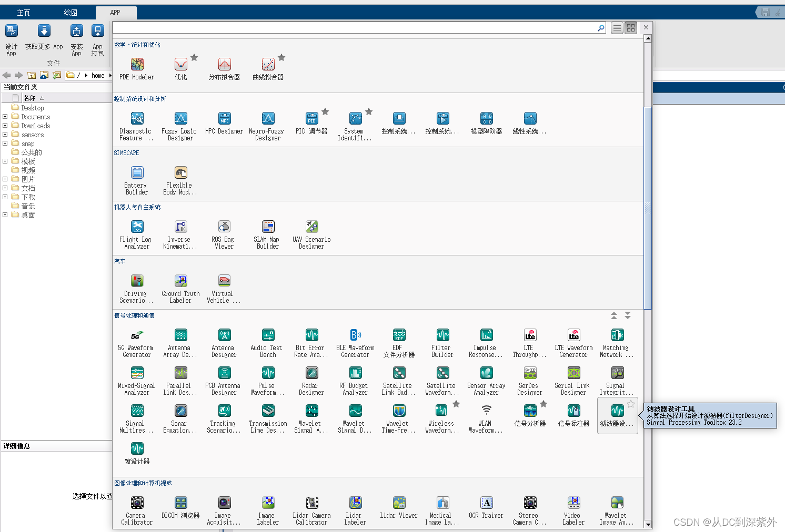Toggle favorite star on 曲线拟合器
Viewport: 785px width, 532px height.
pyautogui.click(x=281, y=57)
